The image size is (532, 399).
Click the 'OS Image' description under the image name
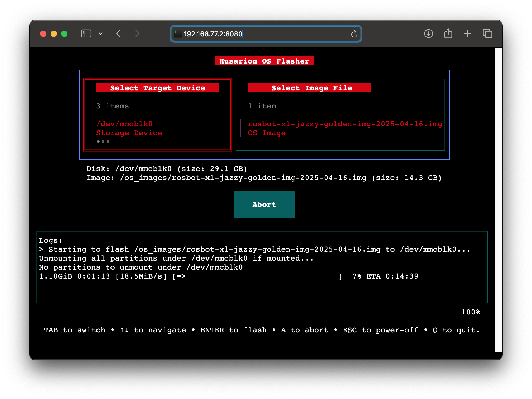(x=267, y=133)
